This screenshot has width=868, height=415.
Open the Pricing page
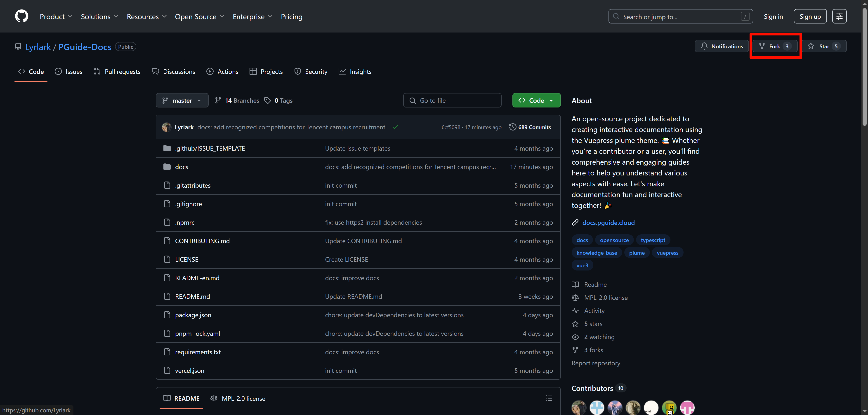click(291, 16)
